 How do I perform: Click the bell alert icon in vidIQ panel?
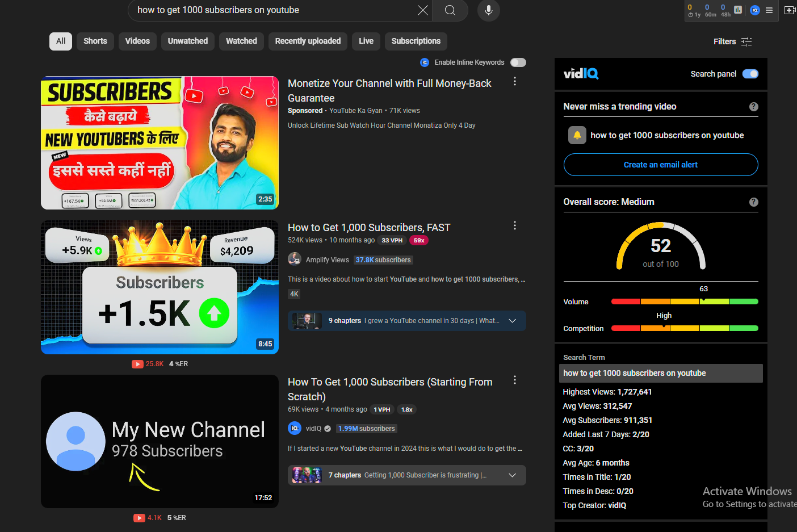(x=577, y=135)
